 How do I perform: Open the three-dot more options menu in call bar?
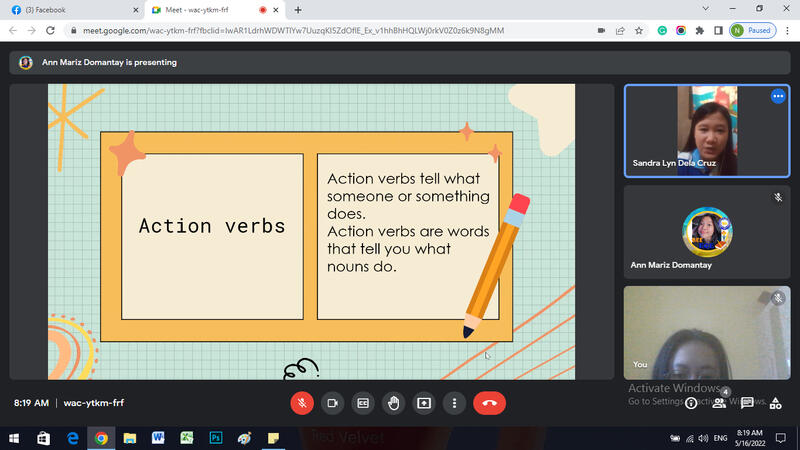455,403
